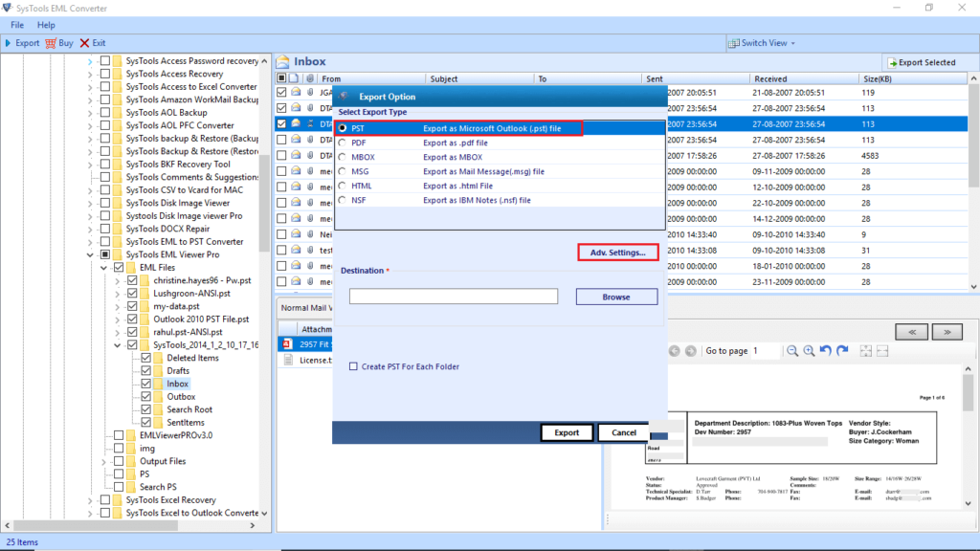
Task: Click the Exit icon in the toolbar
Action: (x=83, y=42)
